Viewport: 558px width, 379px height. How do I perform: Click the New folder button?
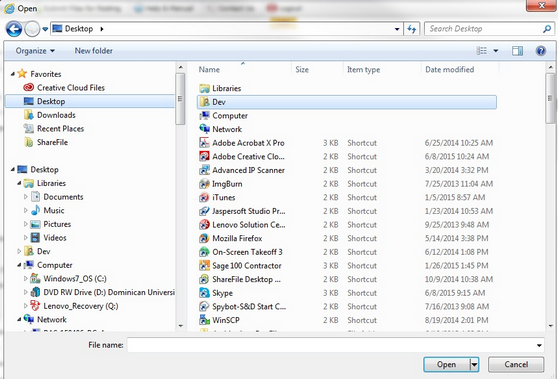[x=94, y=51]
